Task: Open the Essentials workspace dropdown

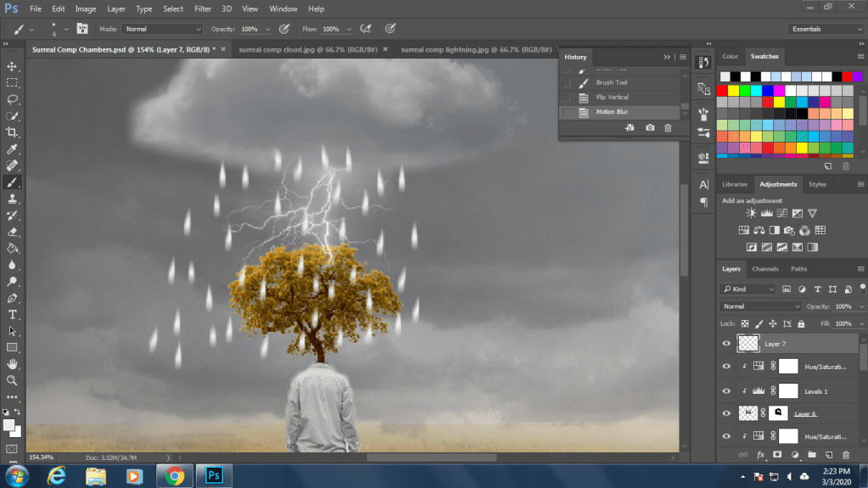Action: click(x=827, y=29)
